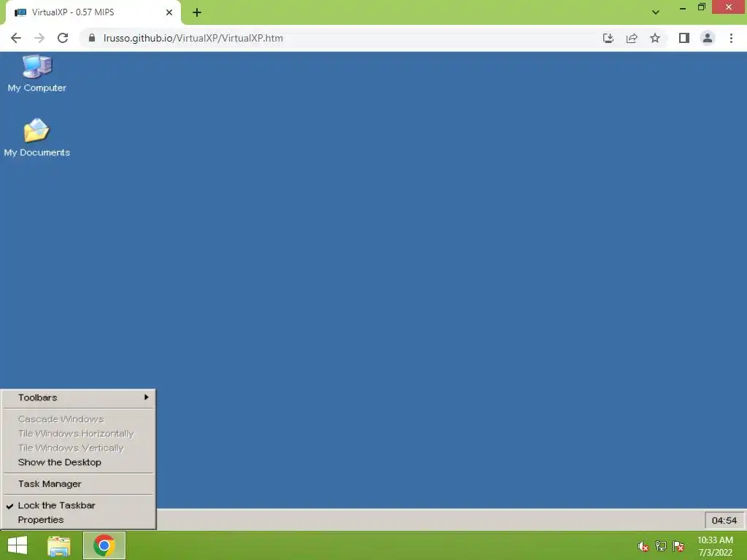The height and width of the screenshot is (560, 747).
Task: Open a new browser tab
Action: (x=197, y=12)
